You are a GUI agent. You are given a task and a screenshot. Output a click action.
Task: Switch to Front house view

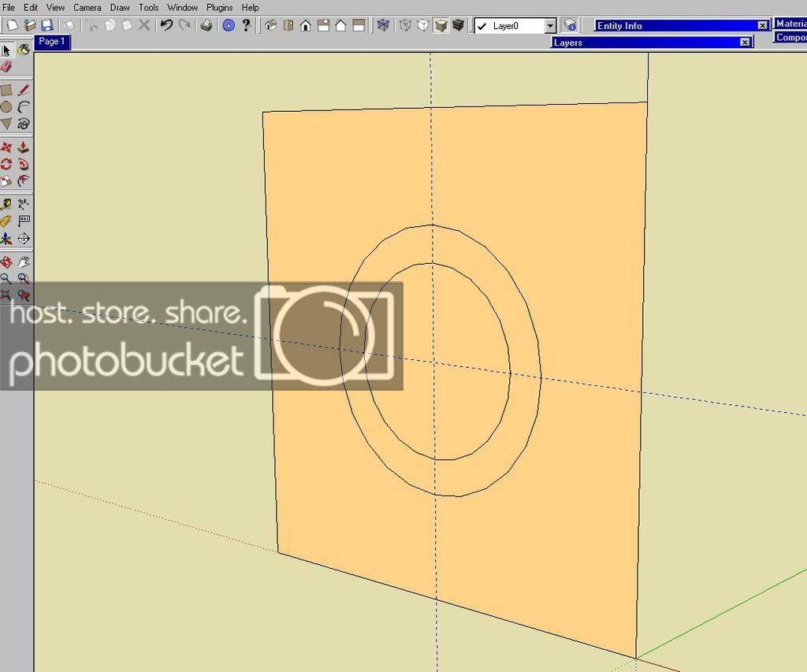click(x=306, y=25)
